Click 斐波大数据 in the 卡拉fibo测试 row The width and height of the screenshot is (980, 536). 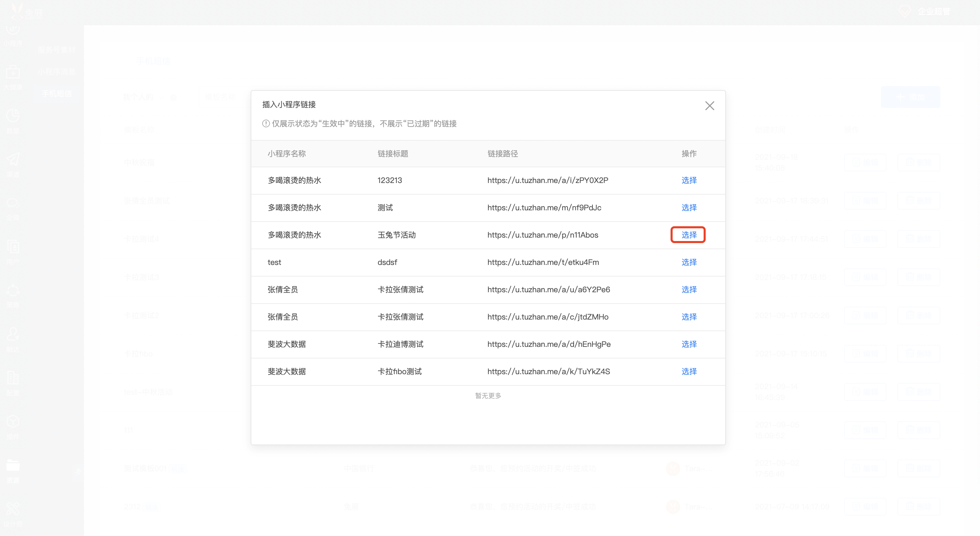pyautogui.click(x=286, y=372)
